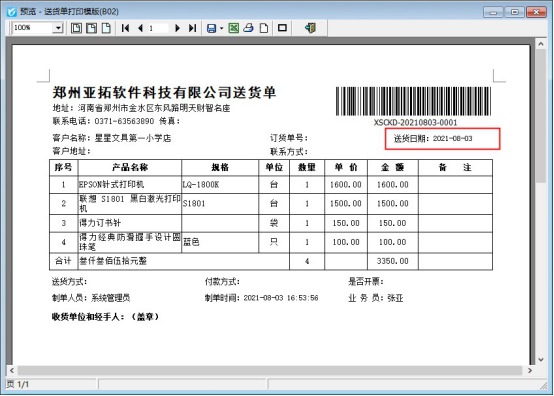Click vertical scrollbar up arrow
554x396 pixels.
[x=541, y=44]
